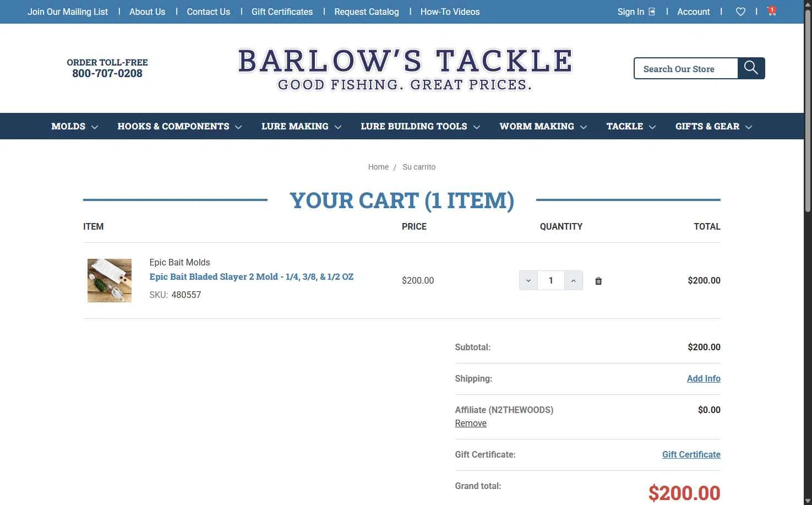Screen dimensions: 812x505
Task: Open the wishlist heart icon
Action: click(x=740, y=12)
